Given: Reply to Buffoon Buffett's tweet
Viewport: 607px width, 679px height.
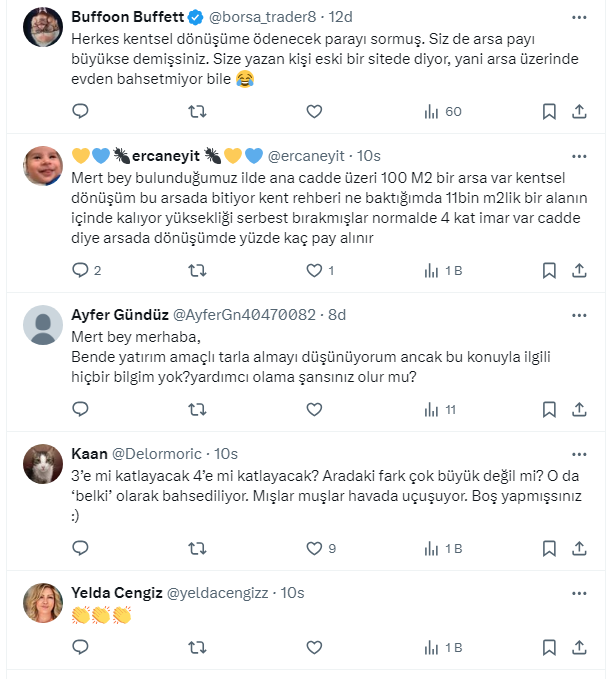Looking at the screenshot, I should pyautogui.click(x=81, y=111).
